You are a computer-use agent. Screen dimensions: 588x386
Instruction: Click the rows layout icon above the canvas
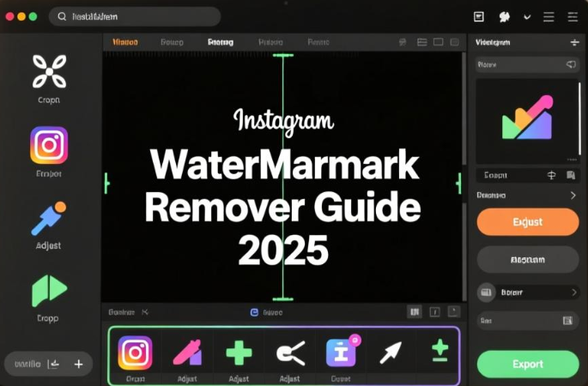tap(421, 42)
